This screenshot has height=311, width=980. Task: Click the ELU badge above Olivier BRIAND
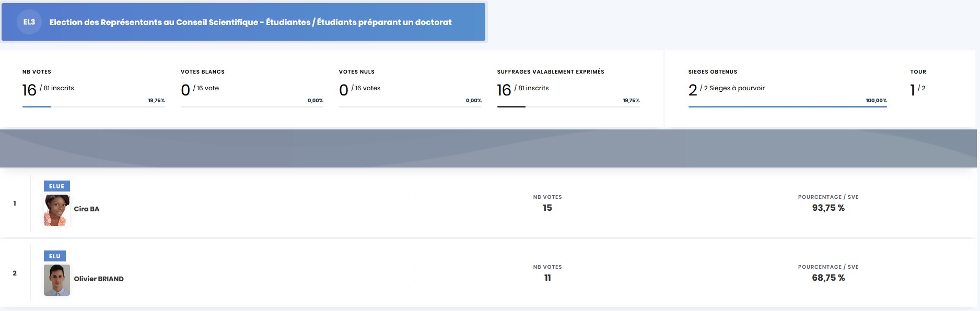(55, 256)
